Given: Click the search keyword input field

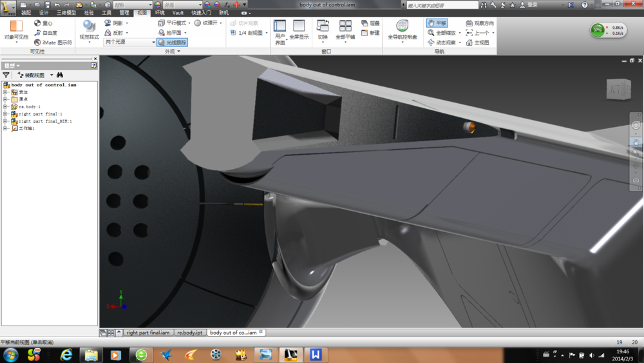Looking at the screenshot, I should coord(442,5).
